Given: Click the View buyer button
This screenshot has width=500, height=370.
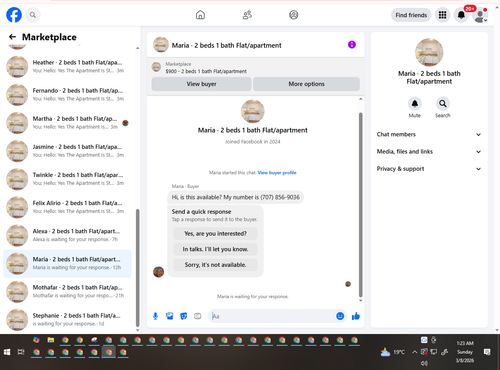Looking at the screenshot, I should [201, 84].
